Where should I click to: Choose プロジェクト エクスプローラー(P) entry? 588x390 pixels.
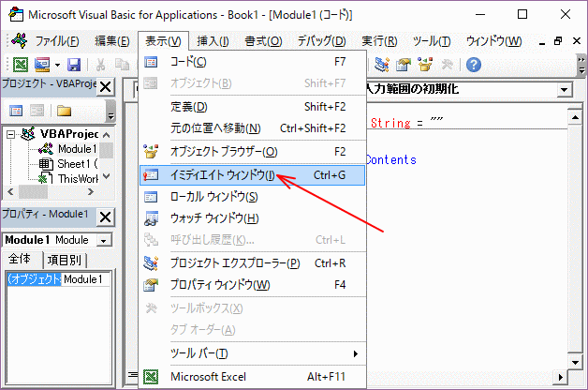coord(252,263)
